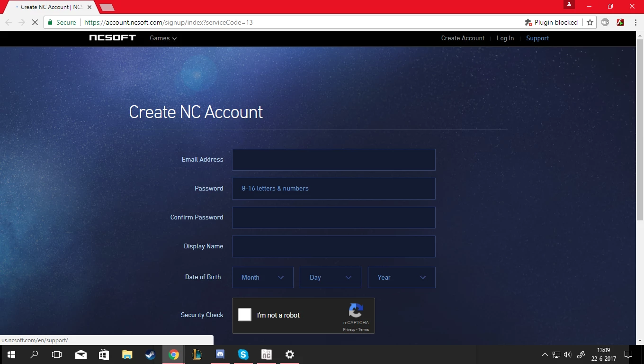Image resolution: width=644 pixels, height=364 pixels.
Task: Open the Adblock Plus extension
Action: pyautogui.click(x=605, y=22)
